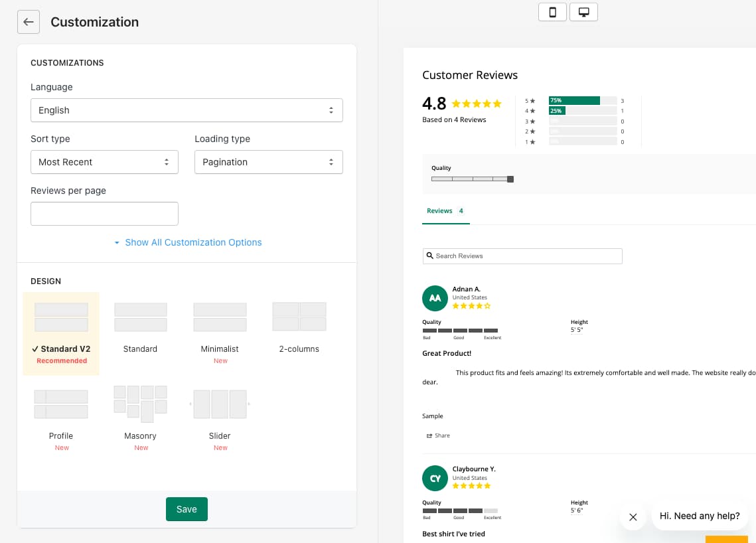Go back using the arrow button
The image size is (756, 543).
pyautogui.click(x=29, y=22)
